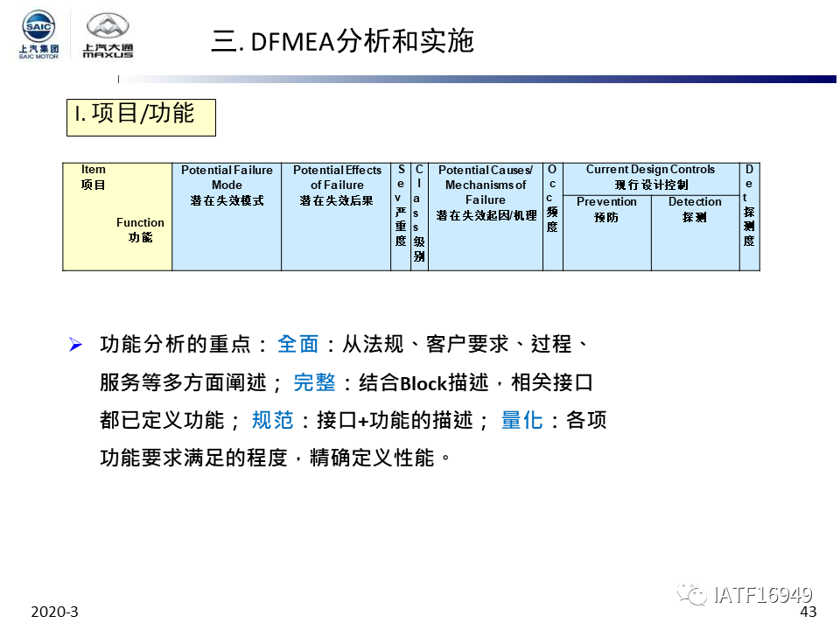Click the 项目/功能 yellow heading box
The width and height of the screenshot is (840, 630).
[x=141, y=115]
